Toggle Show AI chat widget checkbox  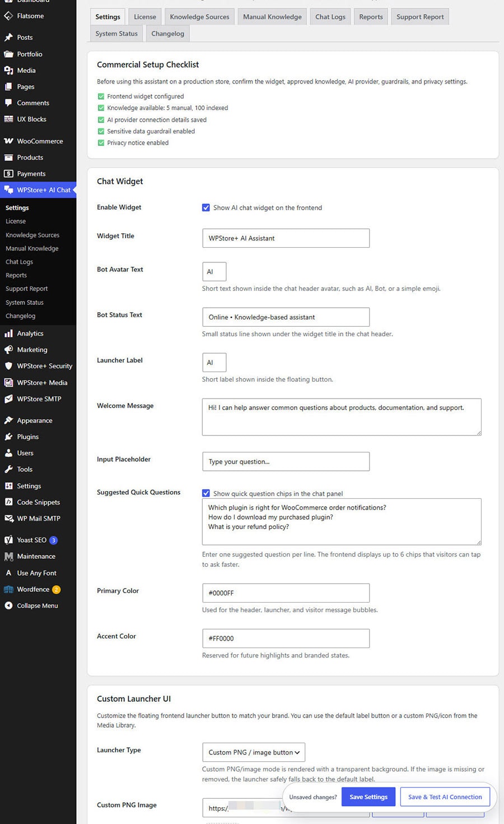pos(206,207)
